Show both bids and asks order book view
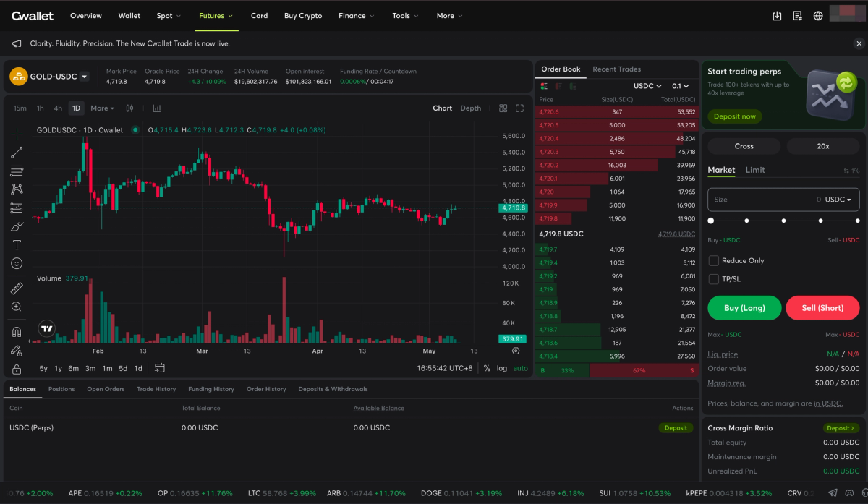 click(544, 86)
